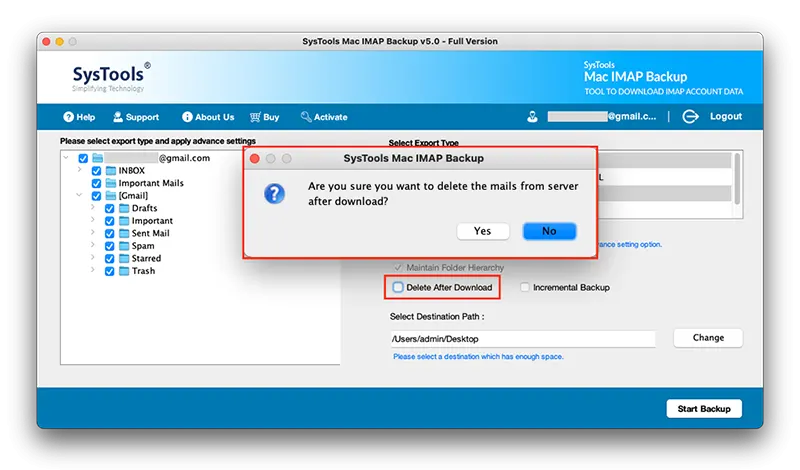Click the Trash folder icon
800x470 pixels.
coord(124,271)
